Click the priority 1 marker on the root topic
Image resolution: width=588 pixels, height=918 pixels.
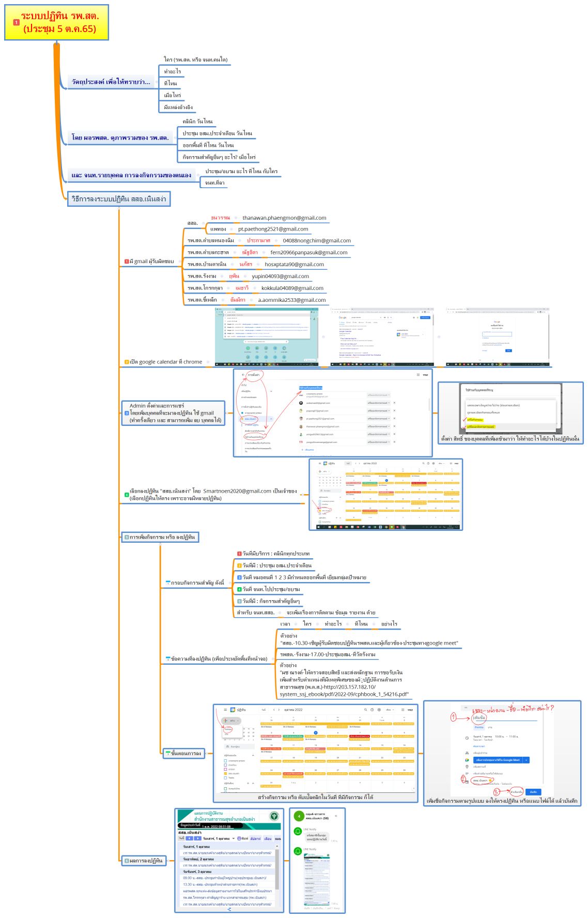(16, 23)
